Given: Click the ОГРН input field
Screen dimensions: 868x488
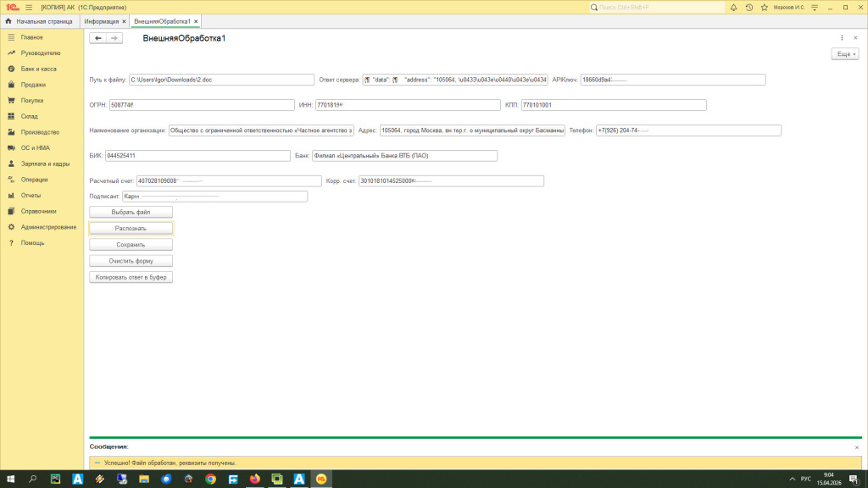Looking at the screenshot, I should [202, 105].
